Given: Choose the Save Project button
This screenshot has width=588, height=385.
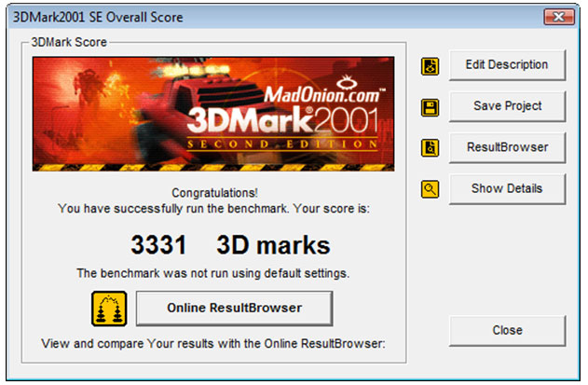Looking at the screenshot, I should tap(507, 106).
